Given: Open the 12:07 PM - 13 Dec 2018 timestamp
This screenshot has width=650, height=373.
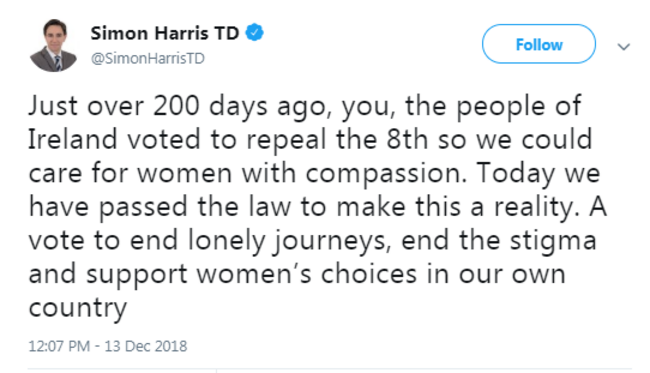Looking at the screenshot, I should [108, 346].
